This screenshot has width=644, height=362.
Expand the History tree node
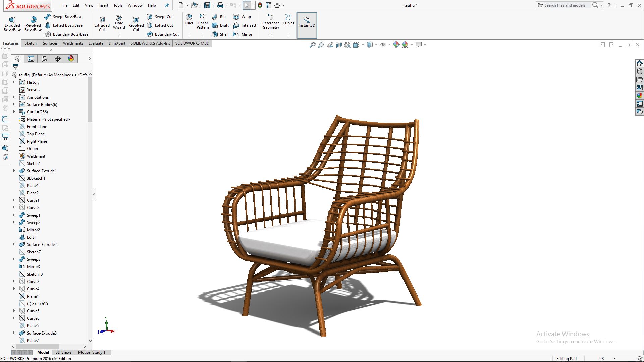(14, 82)
